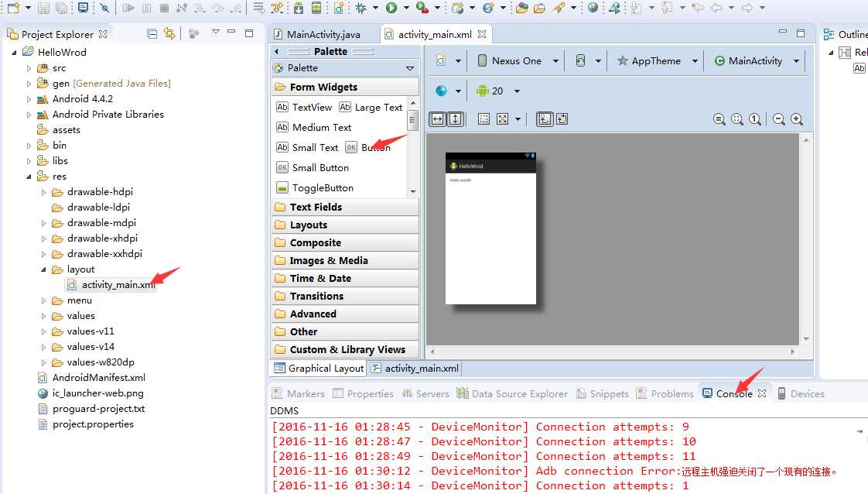This screenshot has height=494, width=868.
Task: Click the HelloWrod device preview canvas
Action: pyautogui.click(x=490, y=228)
